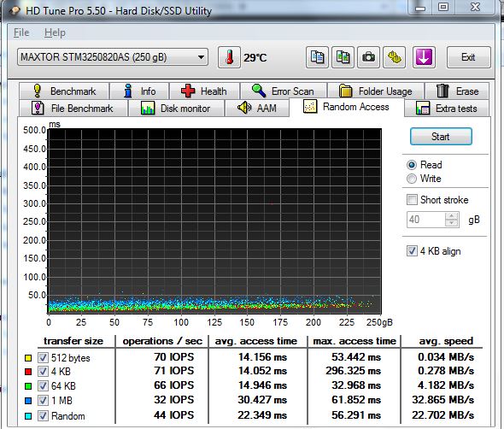Decrease short stroke value with down arrow

click(452, 223)
